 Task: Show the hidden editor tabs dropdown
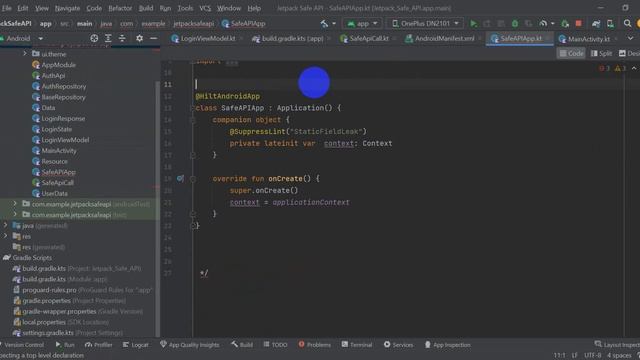pos(631,38)
